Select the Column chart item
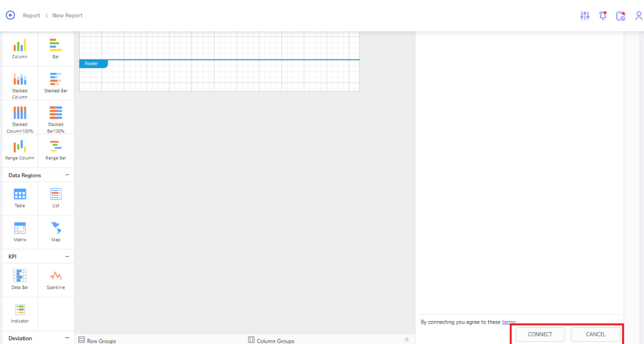The height and width of the screenshot is (344, 644). (x=20, y=49)
